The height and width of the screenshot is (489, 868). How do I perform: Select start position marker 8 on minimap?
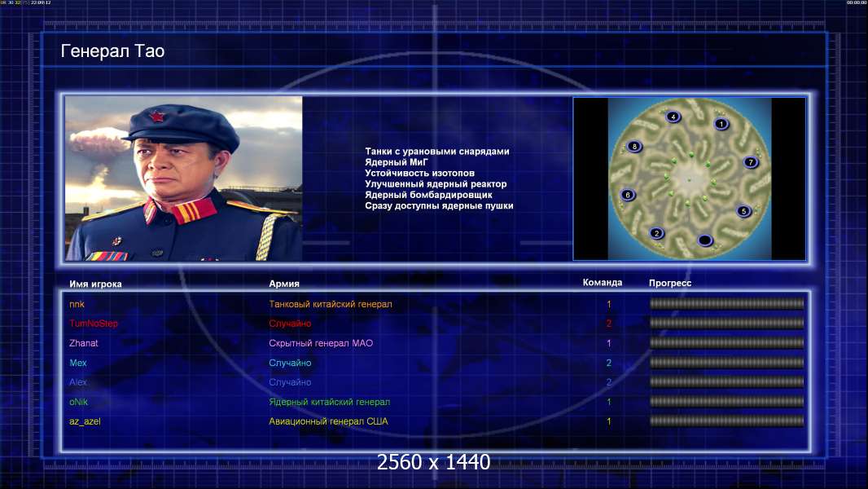(634, 146)
